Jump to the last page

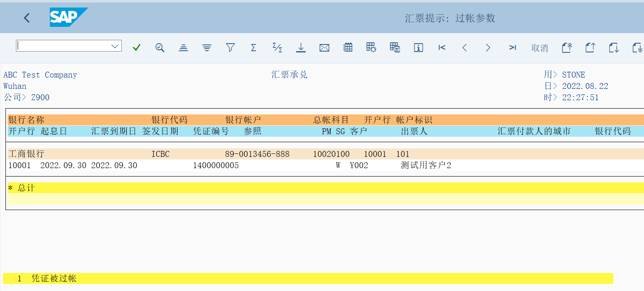click(x=512, y=47)
